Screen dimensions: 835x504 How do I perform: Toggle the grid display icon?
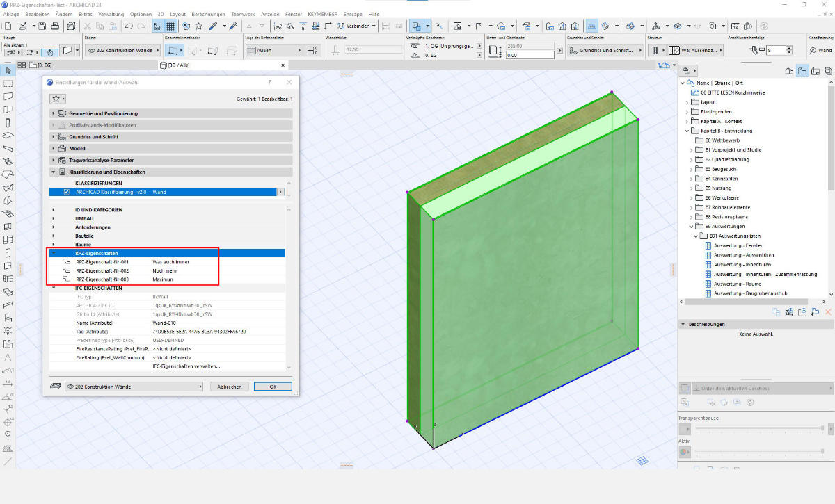[x=170, y=26]
